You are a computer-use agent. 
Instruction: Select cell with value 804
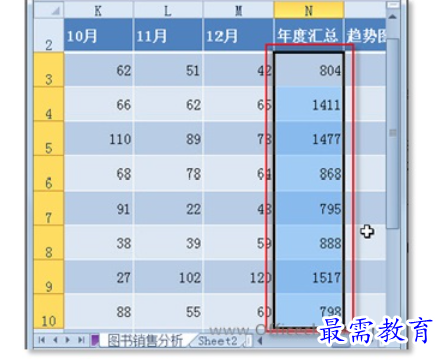pyautogui.click(x=309, y=70)
